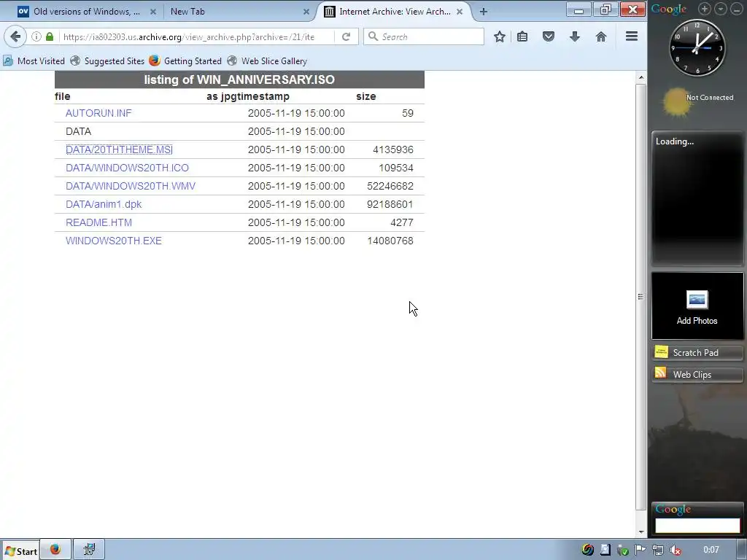
Task: Expand the Web Clips gadget
Action: pyautogui.click(x=697, y=375)
